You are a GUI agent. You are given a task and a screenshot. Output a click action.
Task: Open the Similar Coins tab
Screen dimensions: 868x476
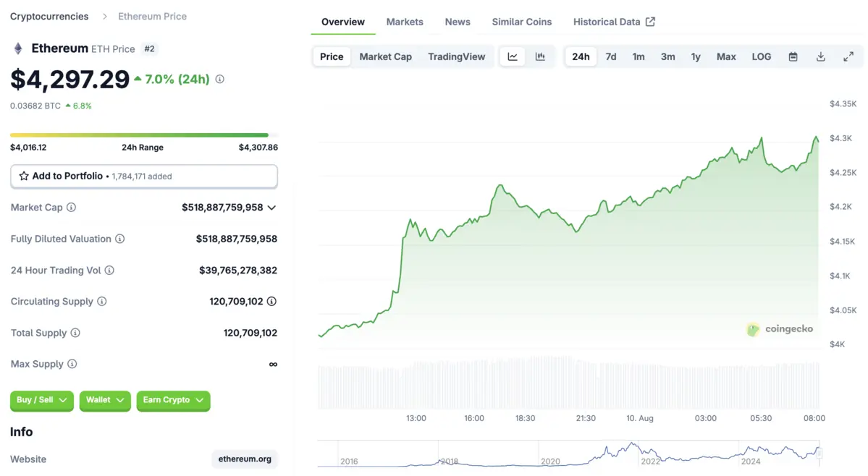click(x=521, y=22)
